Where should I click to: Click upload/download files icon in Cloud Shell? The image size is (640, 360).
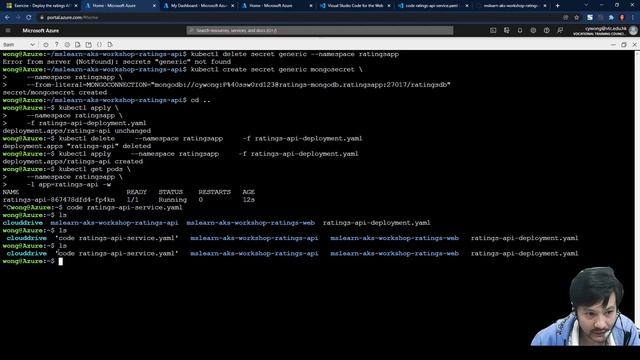(78, 44)
